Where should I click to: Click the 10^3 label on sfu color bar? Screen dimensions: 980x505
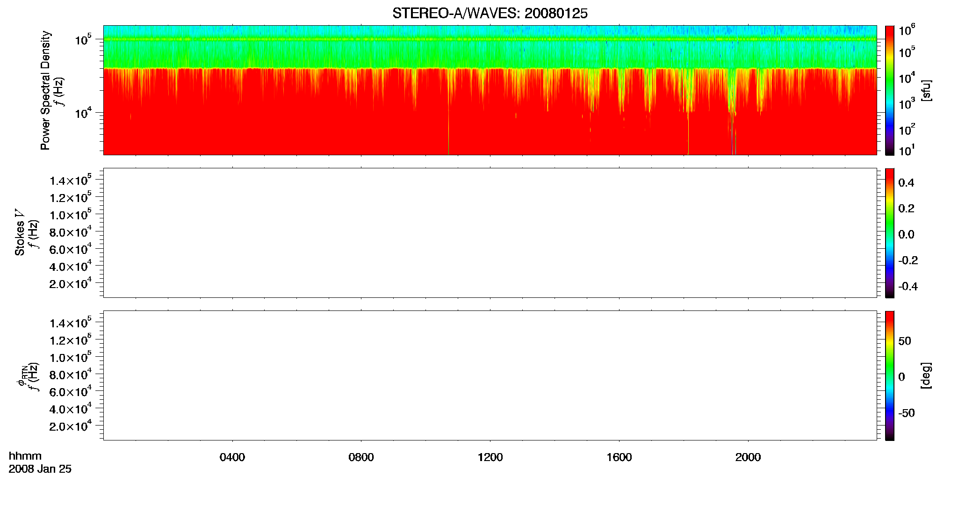[907, 104]
